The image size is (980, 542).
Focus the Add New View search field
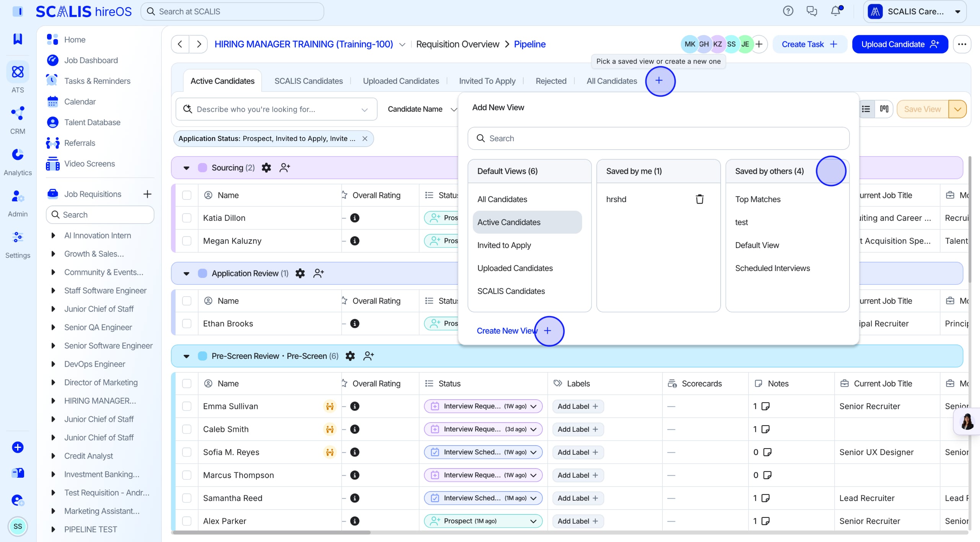point(658,138)
